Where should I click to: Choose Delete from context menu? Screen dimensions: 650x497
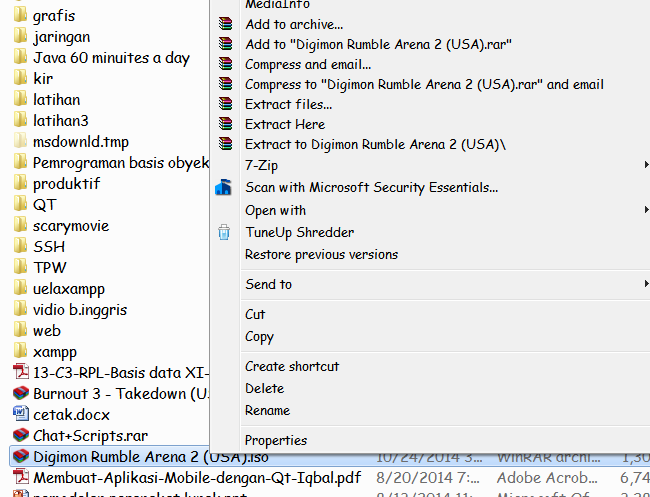tap(264, 388)
